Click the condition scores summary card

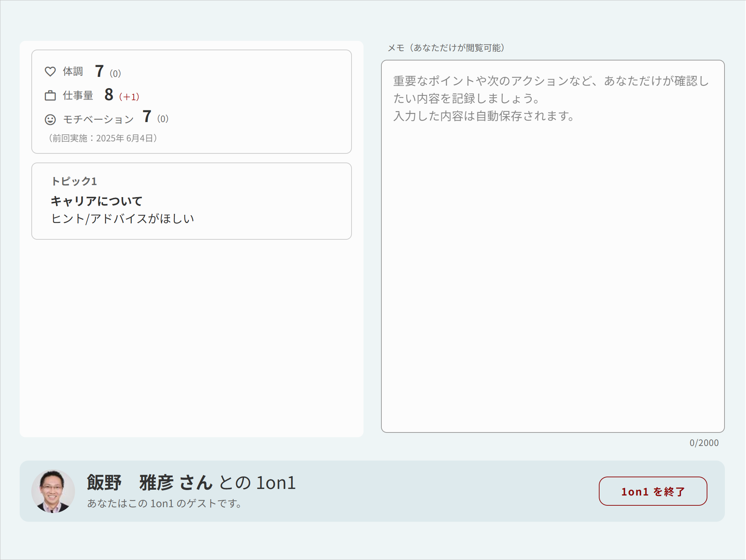[191, 101]
